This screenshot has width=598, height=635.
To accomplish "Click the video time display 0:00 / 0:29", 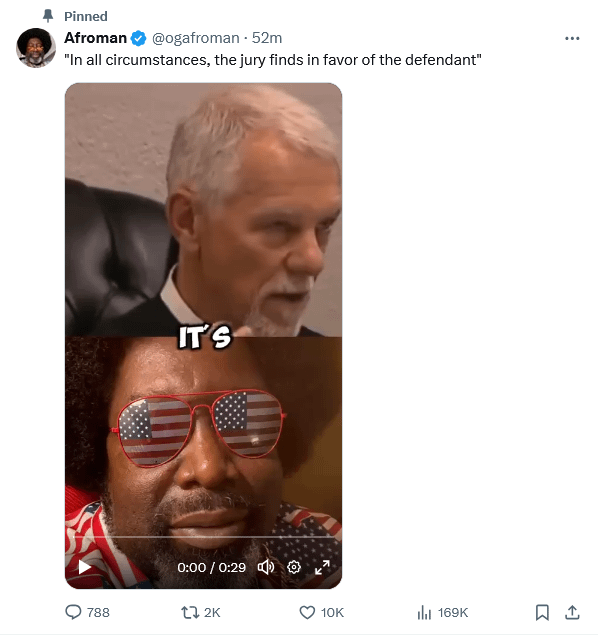I will click(211, 567).
